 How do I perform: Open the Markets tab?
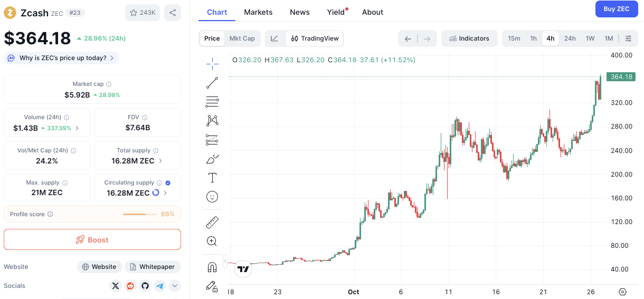coord(258,12)
